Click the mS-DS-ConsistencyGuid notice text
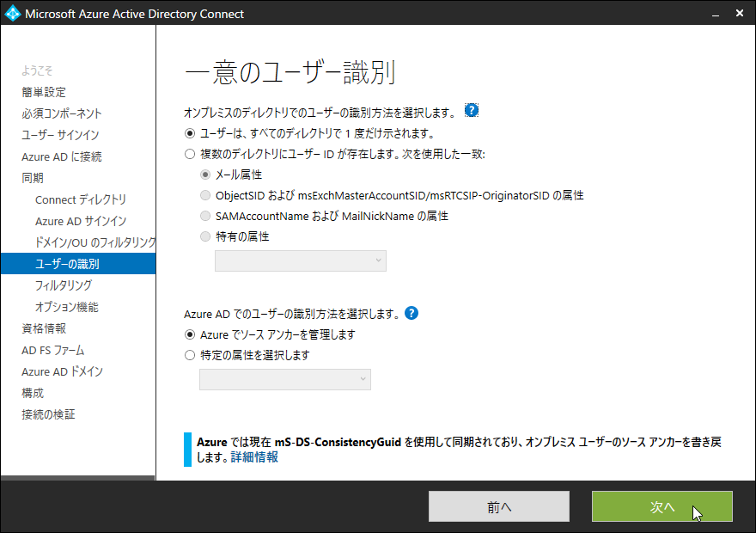Viewport: 756px width, 533px height. coord(459,449)
